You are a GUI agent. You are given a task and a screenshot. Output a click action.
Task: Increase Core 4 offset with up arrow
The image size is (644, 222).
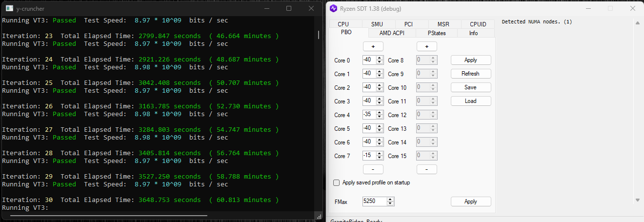click(380, 112)
